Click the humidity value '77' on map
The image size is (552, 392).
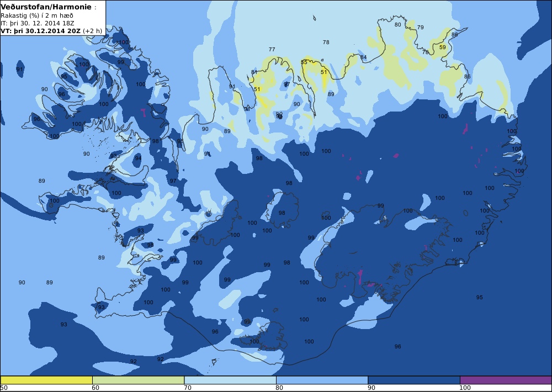(x=272, y=49)
